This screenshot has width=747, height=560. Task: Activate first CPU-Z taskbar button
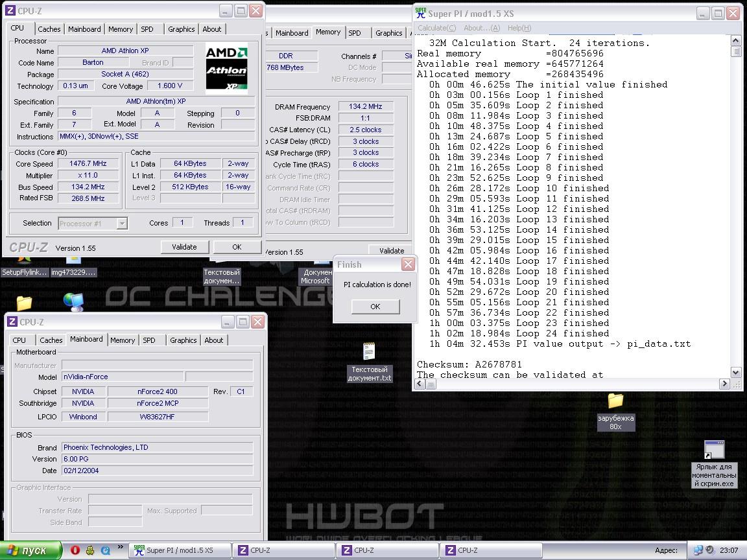click(x=283, y=550)
